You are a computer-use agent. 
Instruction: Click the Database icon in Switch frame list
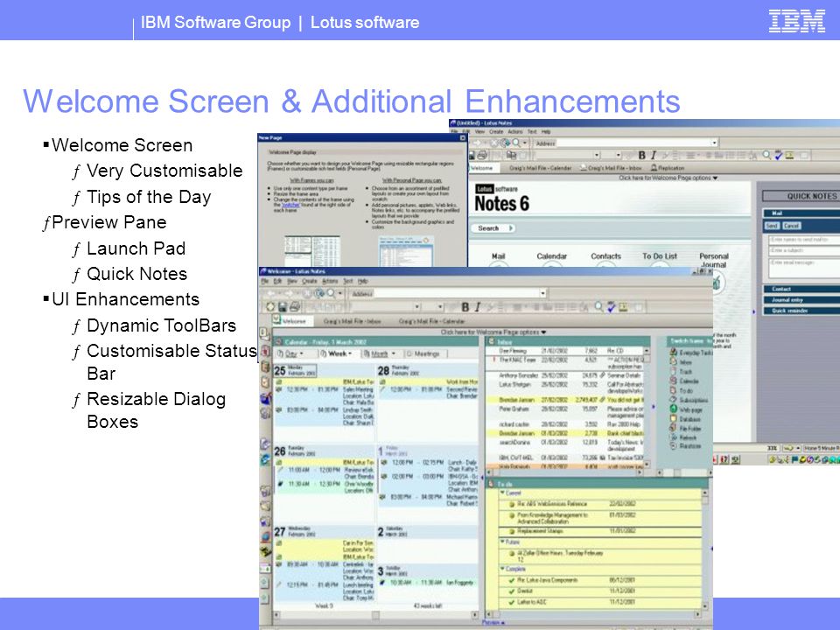674,419
